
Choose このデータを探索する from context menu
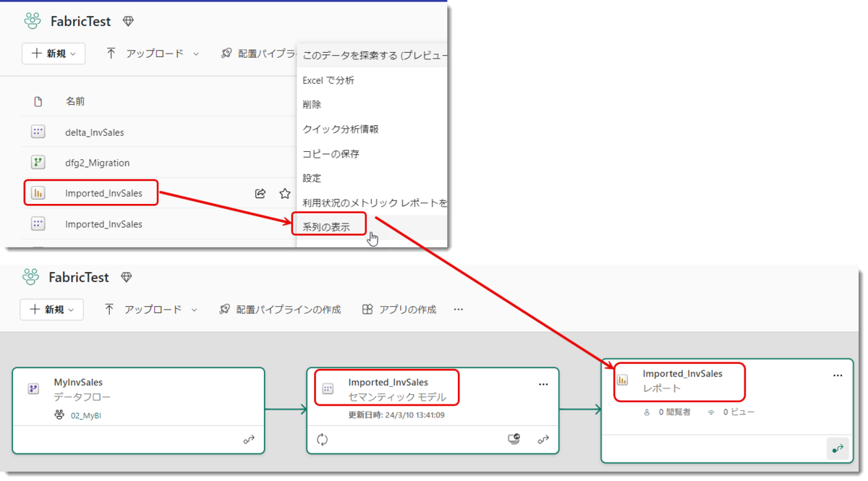pos(372,56)
